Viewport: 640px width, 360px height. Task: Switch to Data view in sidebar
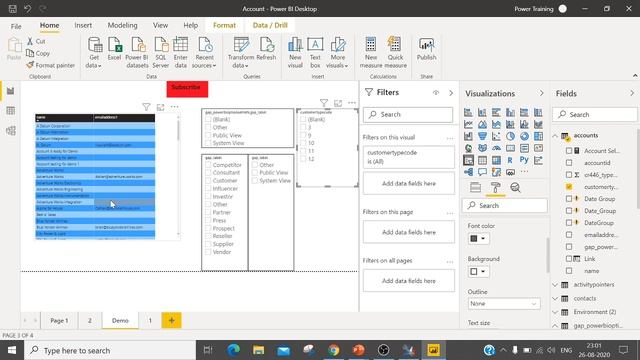click(11, 111)
